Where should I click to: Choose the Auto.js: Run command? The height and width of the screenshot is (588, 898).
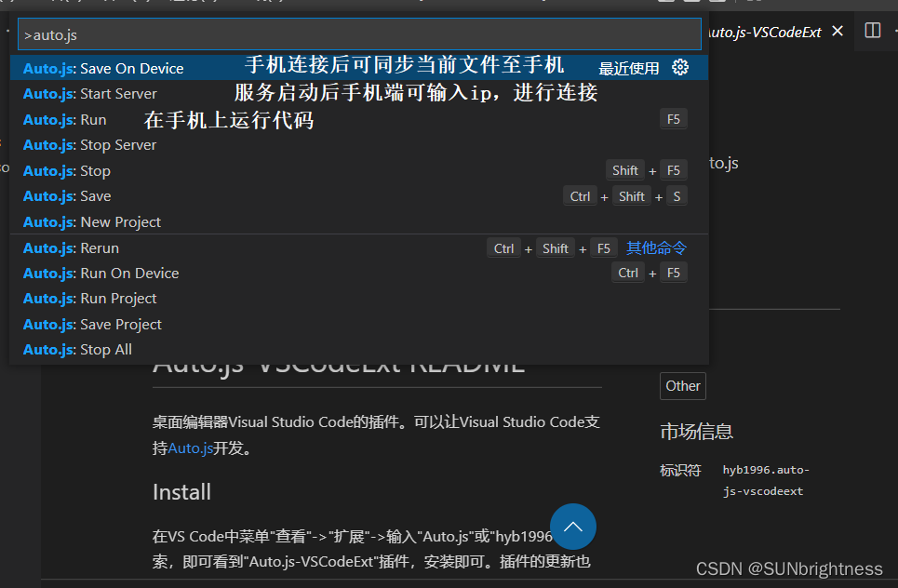point(359,119)
